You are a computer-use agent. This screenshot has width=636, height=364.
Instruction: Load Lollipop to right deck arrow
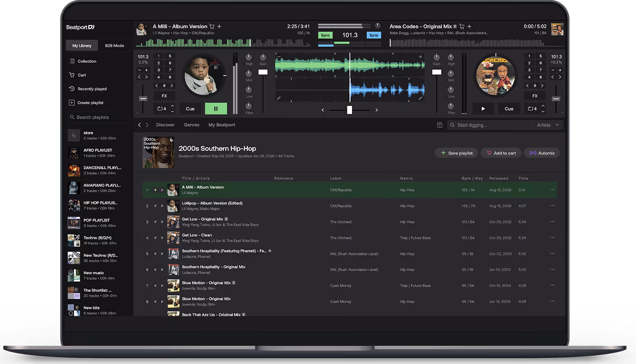(162, 206)
